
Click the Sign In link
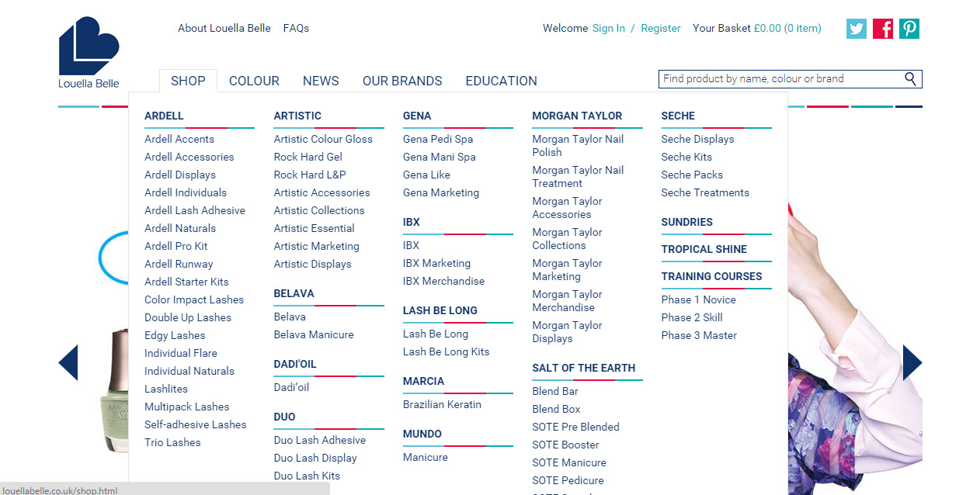[609, 28]
